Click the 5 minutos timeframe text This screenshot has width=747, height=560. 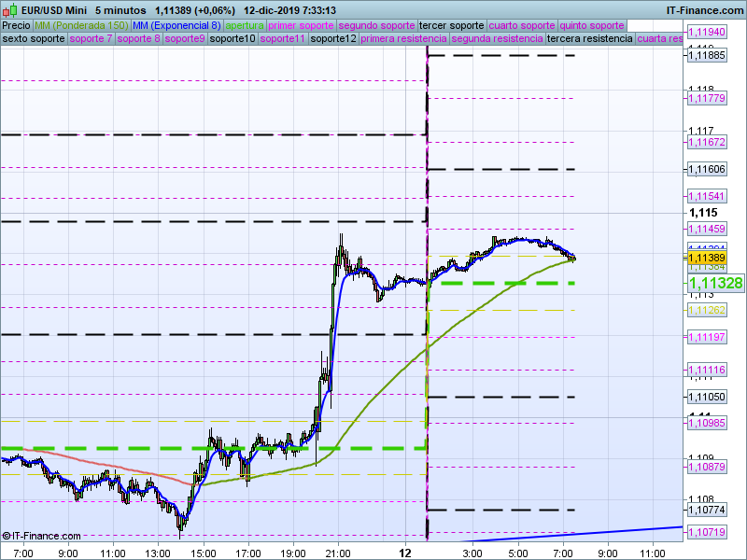coord(127,10)
